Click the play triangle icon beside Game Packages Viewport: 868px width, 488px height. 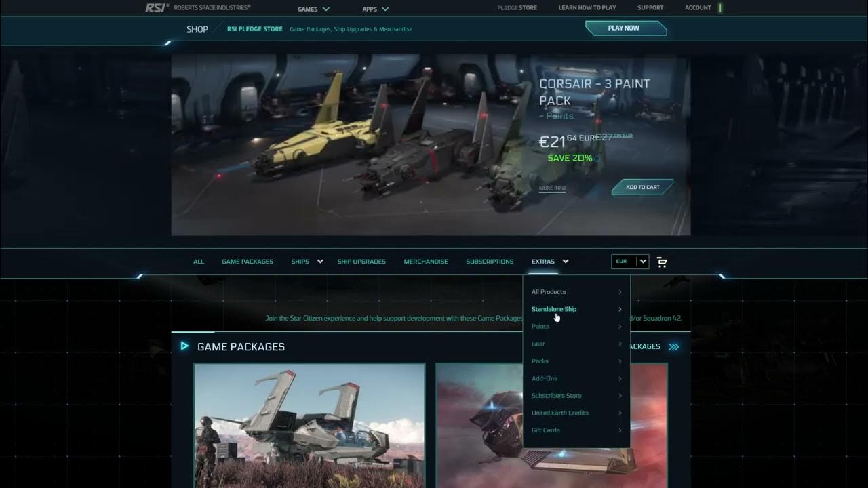(184, 346)
